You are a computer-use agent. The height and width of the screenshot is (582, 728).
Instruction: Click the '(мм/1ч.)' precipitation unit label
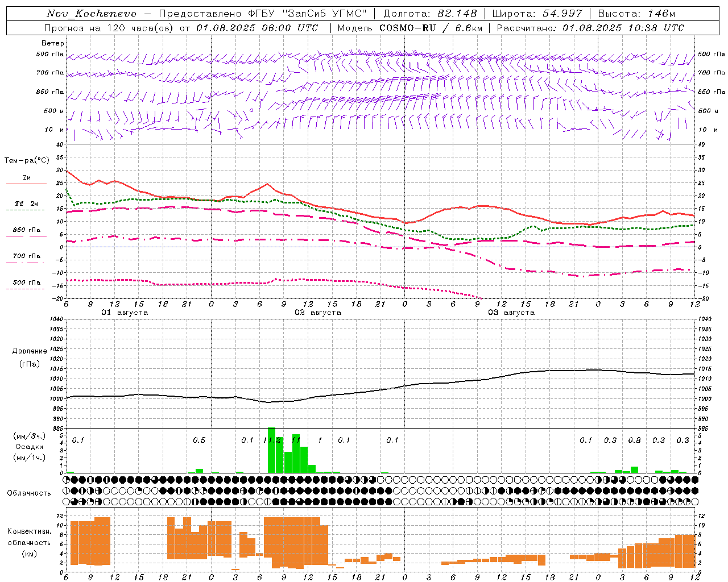29,458
